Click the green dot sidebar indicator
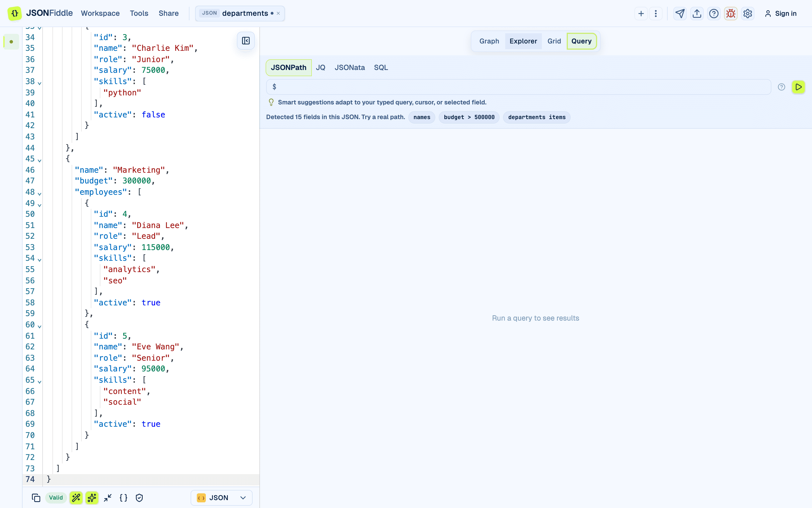Image resolution: width=812 pixels, height=508 pixels. pyautogui.click(x=11, y=42)
